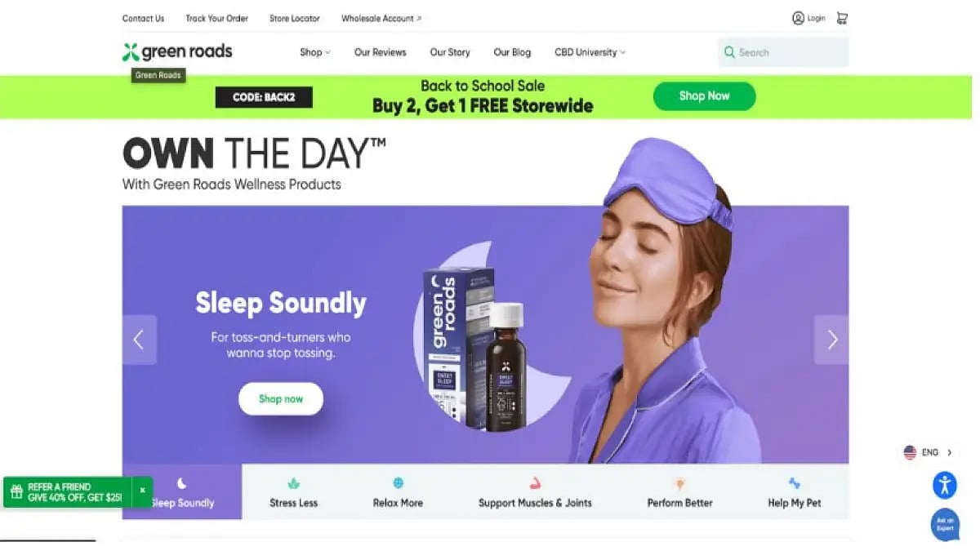Expand the CBD University dropdown
The height and width of the screenshot is (551, 980).
click(x=590, y=52)
